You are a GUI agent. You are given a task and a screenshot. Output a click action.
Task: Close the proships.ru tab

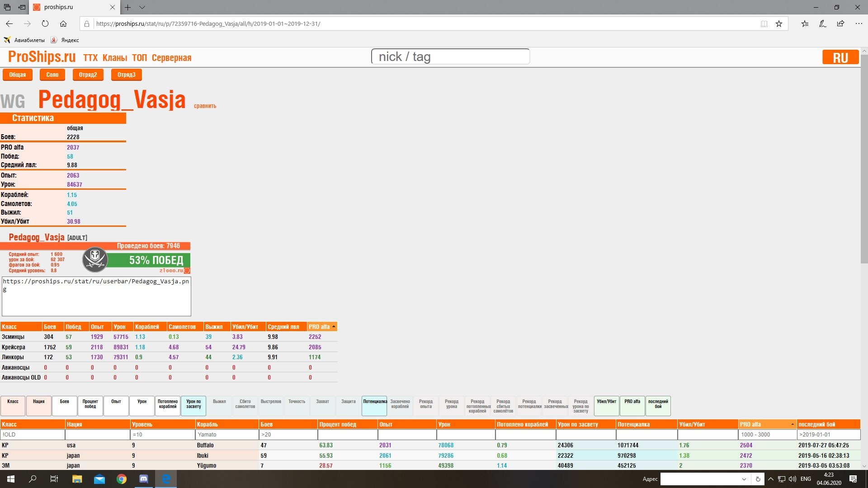113,7
